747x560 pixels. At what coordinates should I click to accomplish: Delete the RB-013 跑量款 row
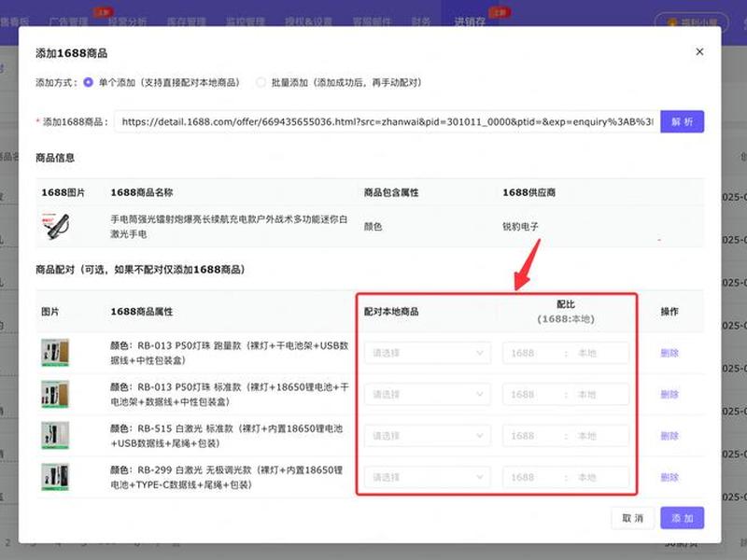point(669,353)
